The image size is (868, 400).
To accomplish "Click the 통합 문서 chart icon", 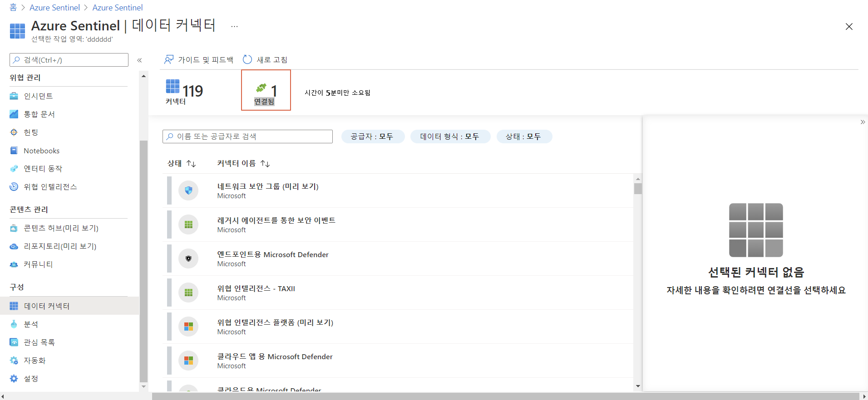I will 14,114.
